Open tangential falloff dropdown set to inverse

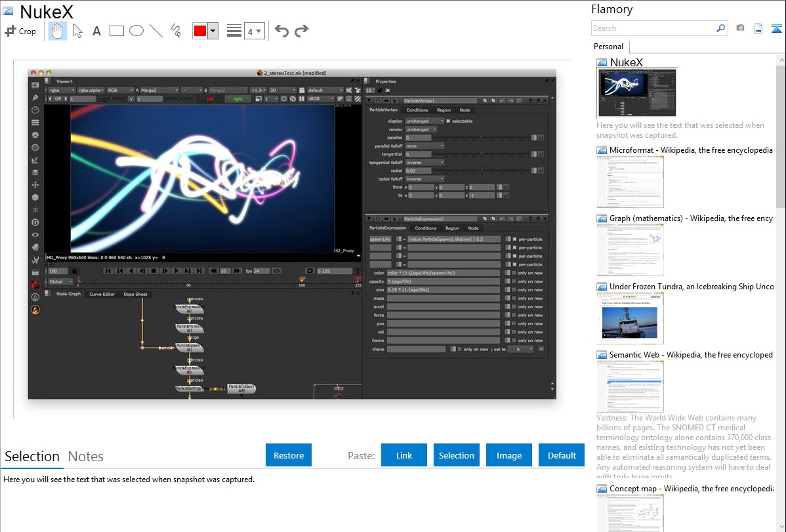[424, 163]
